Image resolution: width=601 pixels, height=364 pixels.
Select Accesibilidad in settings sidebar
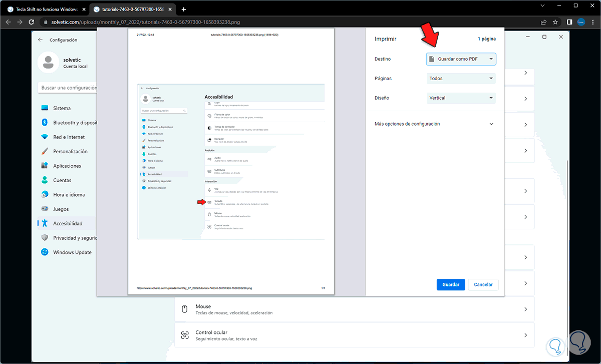67,224
